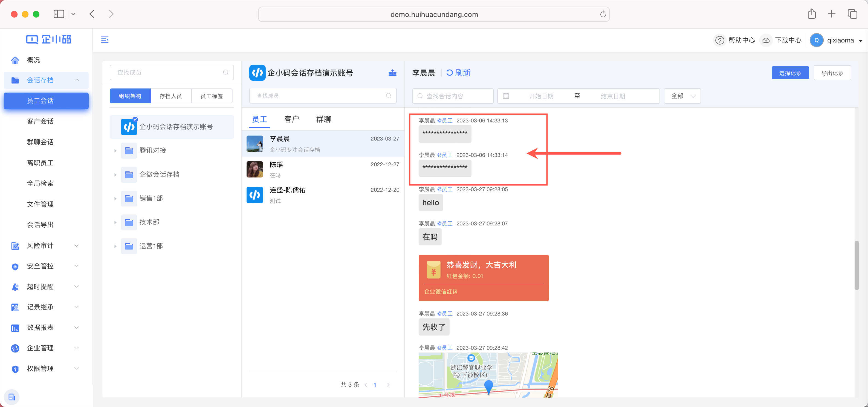Click the 超时提醒 bell icon

coord(15,287)
